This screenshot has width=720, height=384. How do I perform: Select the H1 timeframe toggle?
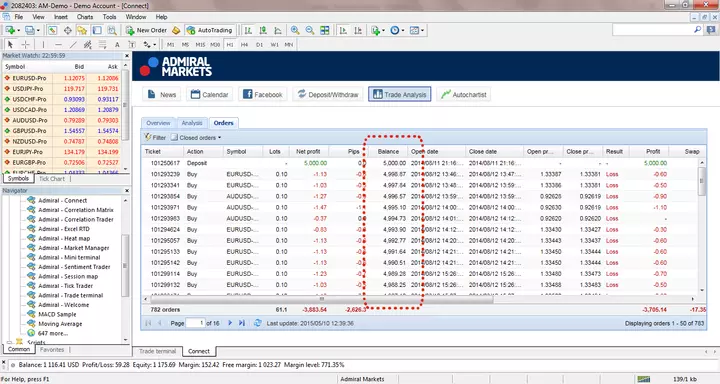(230, 45)
